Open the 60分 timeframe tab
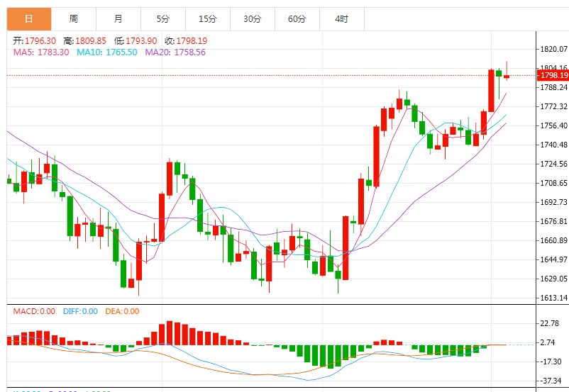The height and width of the screenshot is (392, 569). [x=297, y=19]
